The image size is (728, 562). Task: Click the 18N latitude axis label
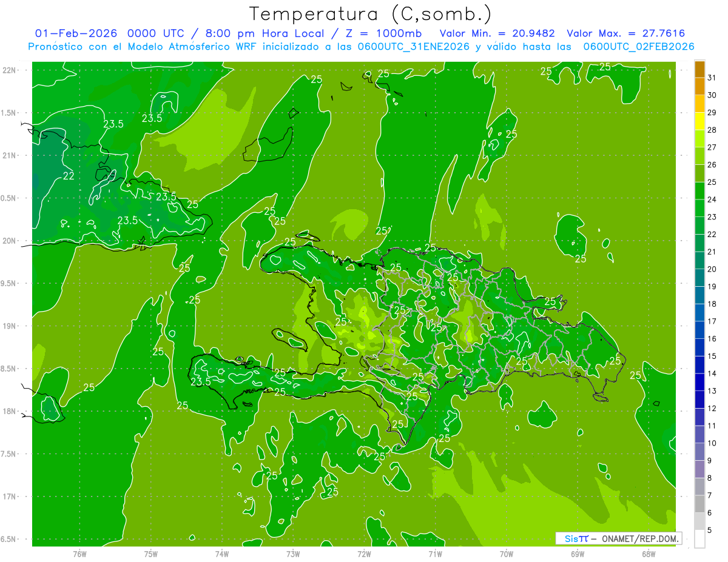[8, 411]
